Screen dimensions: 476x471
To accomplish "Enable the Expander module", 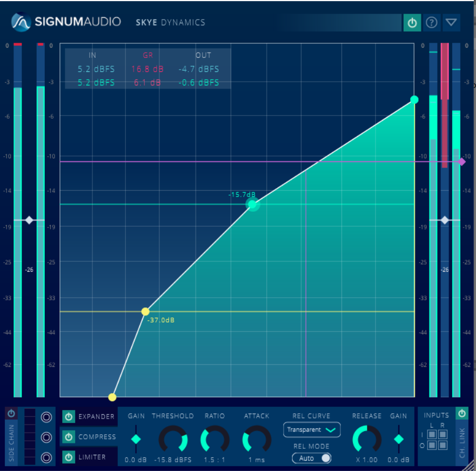I will pyautogui.click(x=68, y=416).
